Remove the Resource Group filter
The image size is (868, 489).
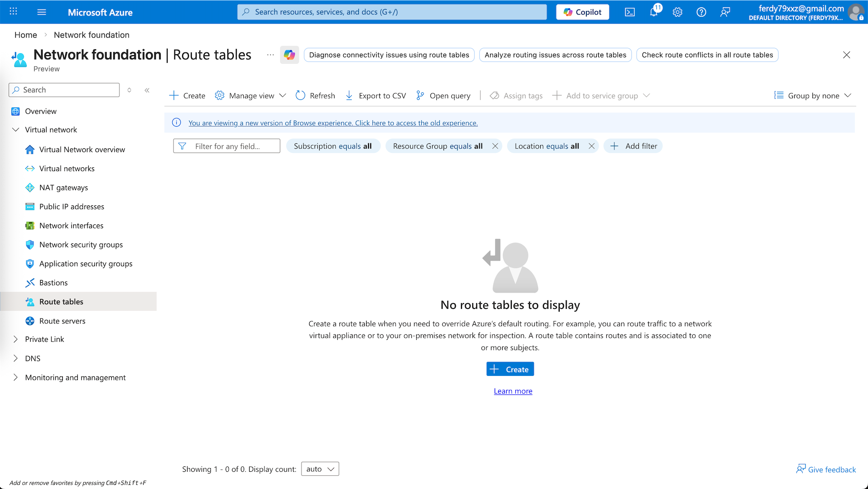click(495, 146)
